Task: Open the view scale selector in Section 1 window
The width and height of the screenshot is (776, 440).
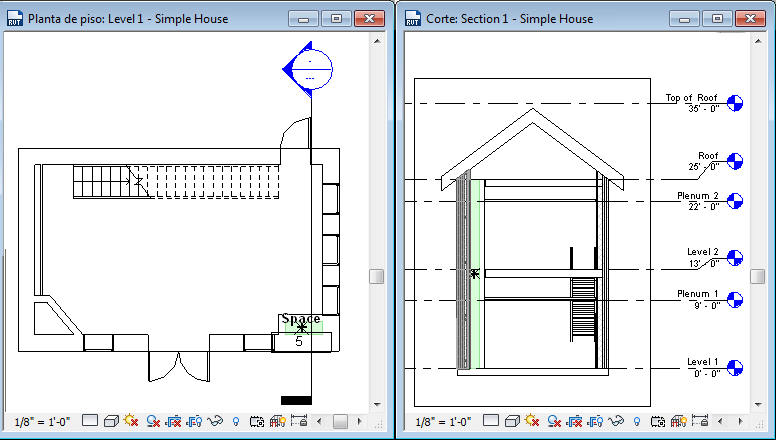Action: (443, 422)
